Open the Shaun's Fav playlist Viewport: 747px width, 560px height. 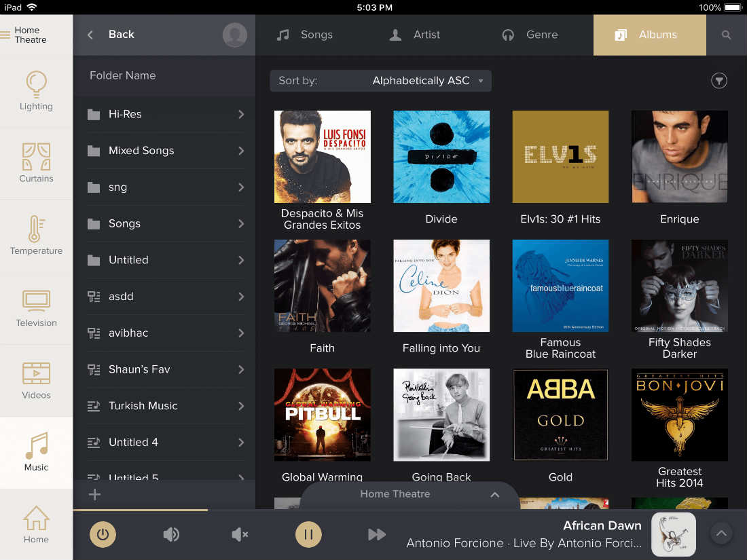click(x=166, y=369)
